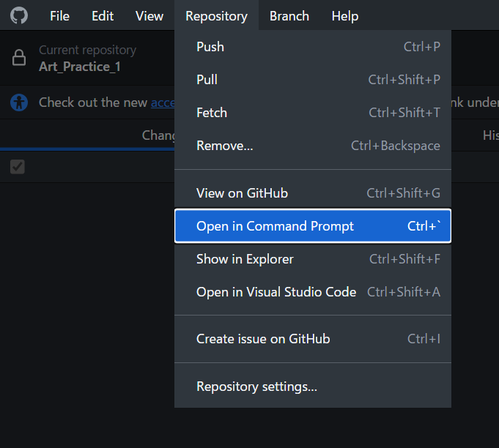The height and width of the screenshot is (448, 499).
Task: Open the Help menu
Action: tap(345, 15)
